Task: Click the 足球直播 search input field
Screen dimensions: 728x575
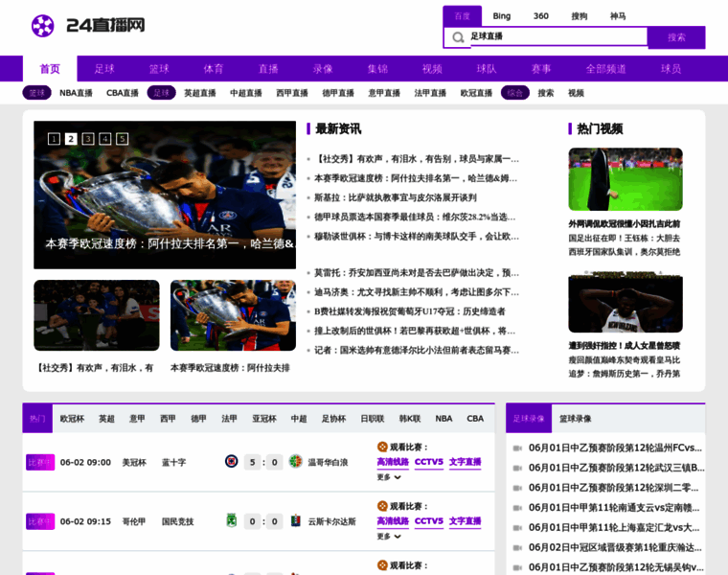Action: [558, 36]
